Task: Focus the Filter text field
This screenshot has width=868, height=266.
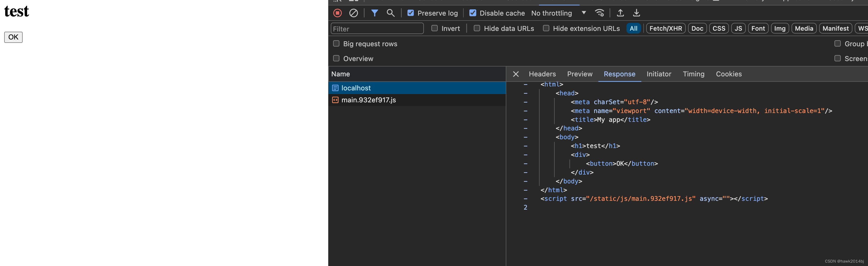Action: click(377, 29)
